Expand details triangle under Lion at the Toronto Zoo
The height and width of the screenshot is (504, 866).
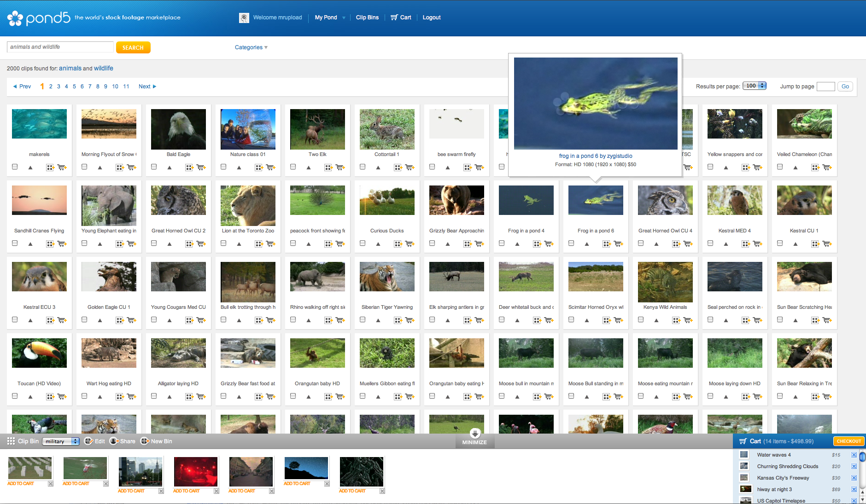click(239, 244)
